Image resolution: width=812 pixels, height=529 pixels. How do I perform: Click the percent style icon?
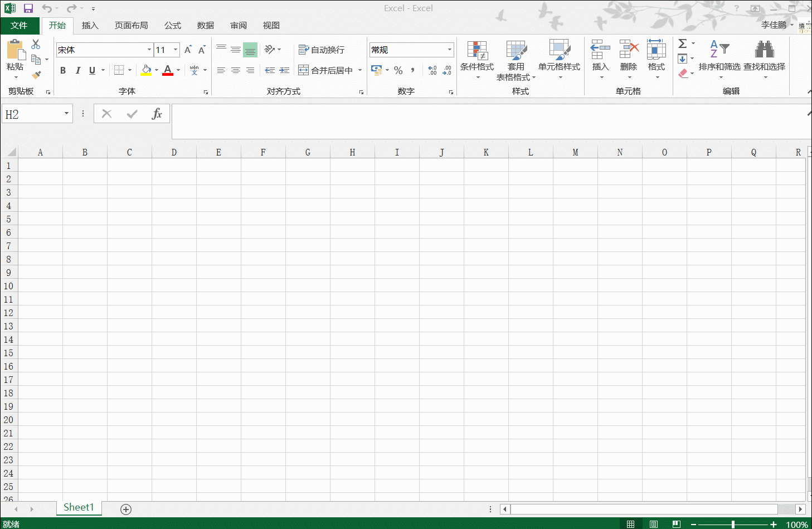[398, 70]
